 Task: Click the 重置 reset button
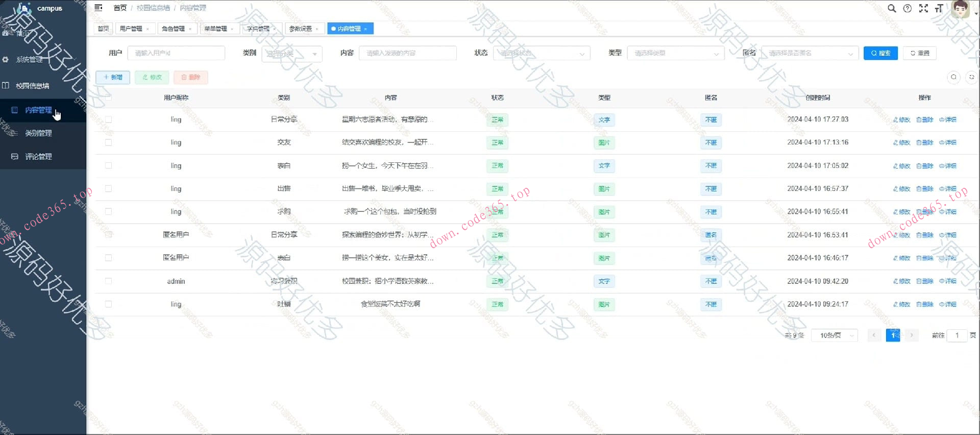(x=920, y=53)
